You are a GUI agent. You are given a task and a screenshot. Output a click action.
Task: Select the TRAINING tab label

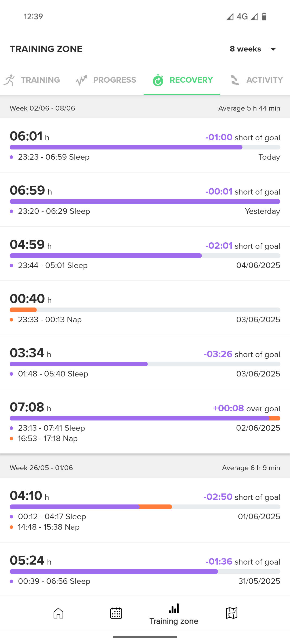pyautogui.click(x=41, y=80)
